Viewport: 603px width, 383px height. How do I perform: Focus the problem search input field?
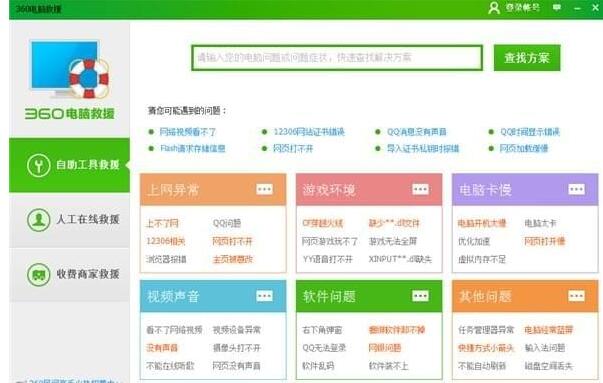click(x=337, y=58)
